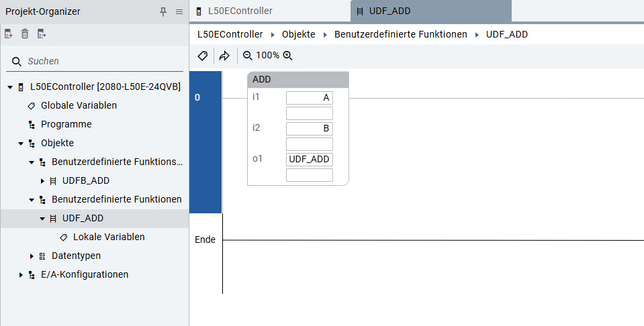Click the magnifier icon in search box

pos(16,62)
